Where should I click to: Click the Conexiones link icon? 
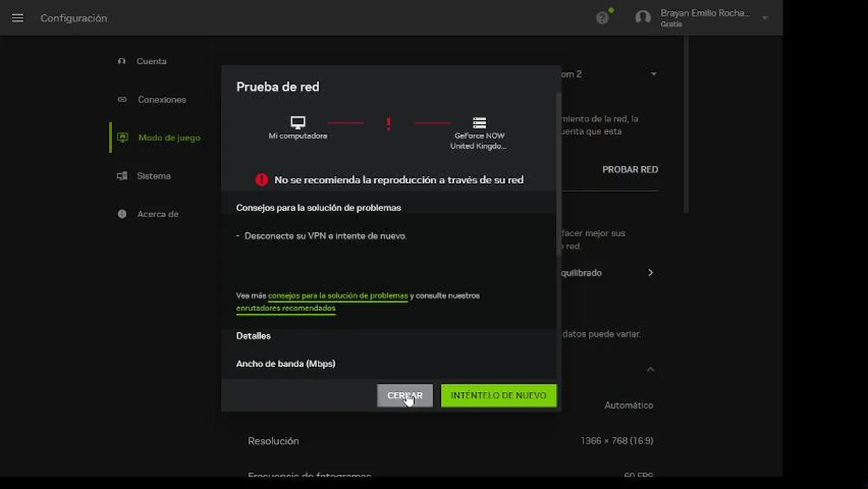click(122, 99)
